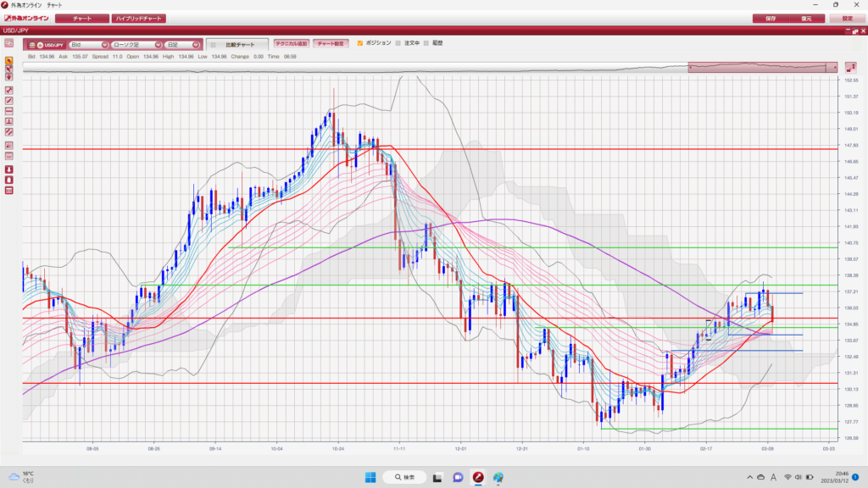Viewport: 868px width, 488px height.
Task: Toggle the price axis scale icon at top right
Action: coord(851,68)
